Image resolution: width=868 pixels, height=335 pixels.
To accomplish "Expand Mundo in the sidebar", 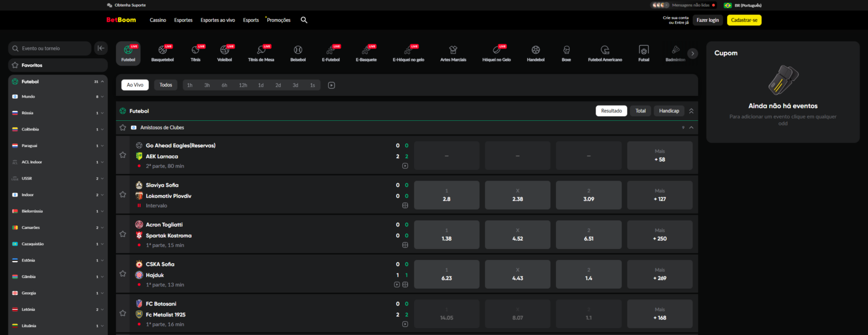I will (102, 97).
